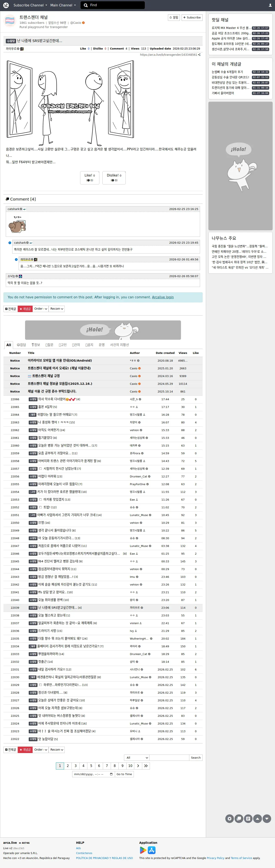Switch to the 운영 category tab
This screenshot has width=275, height=868.
[102, 345]
